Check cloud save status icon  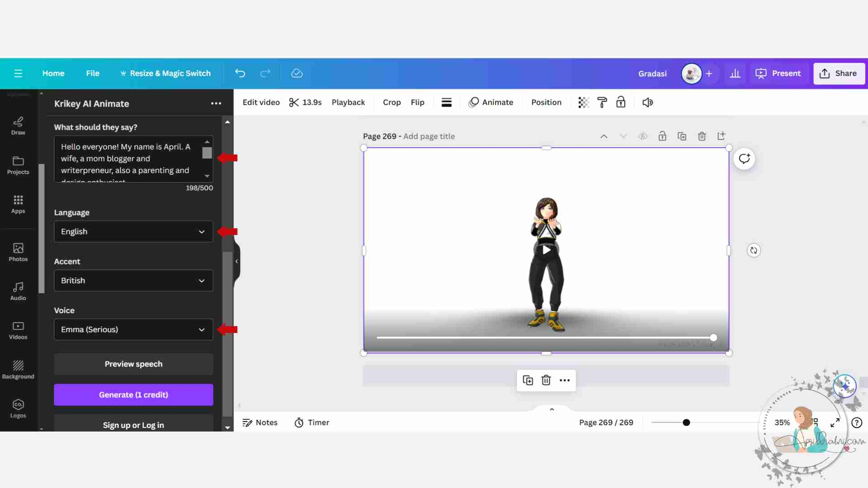tap(297, 73)
